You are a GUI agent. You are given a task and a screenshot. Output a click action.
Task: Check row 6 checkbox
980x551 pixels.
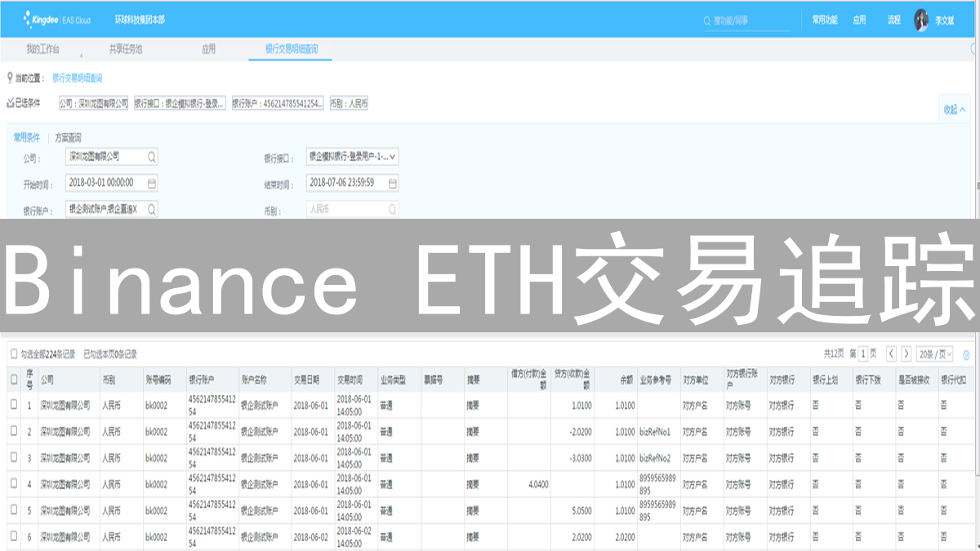coord(13,537)
